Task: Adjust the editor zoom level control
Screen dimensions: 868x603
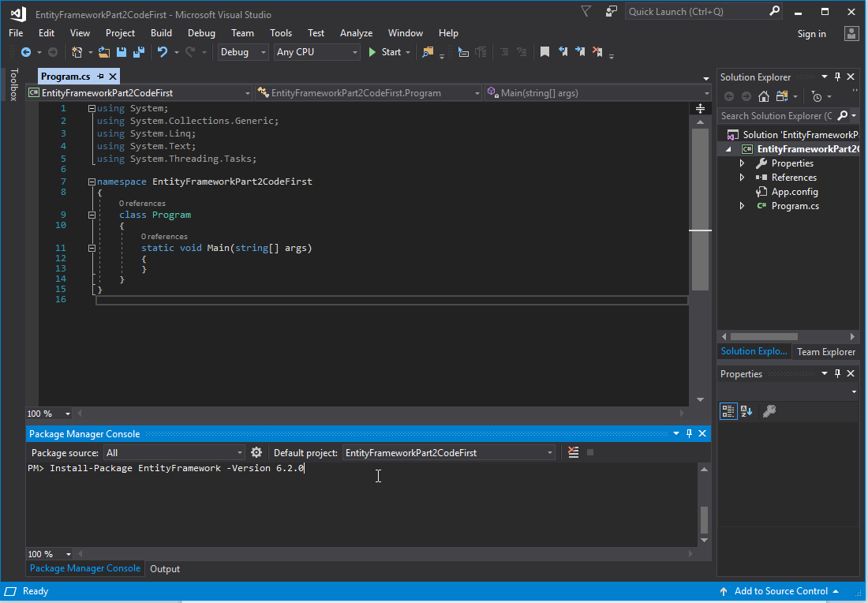Action: (x=49, y=413)
